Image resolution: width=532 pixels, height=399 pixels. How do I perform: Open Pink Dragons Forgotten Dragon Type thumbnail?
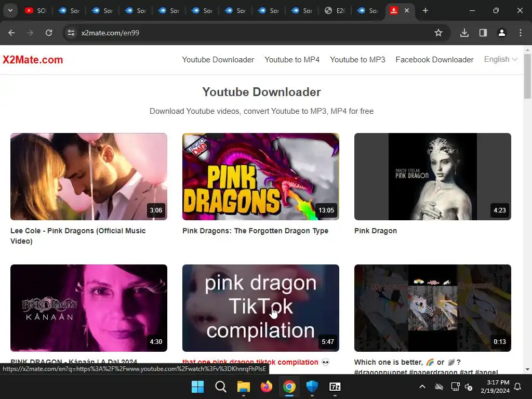[x=261, y=177]
